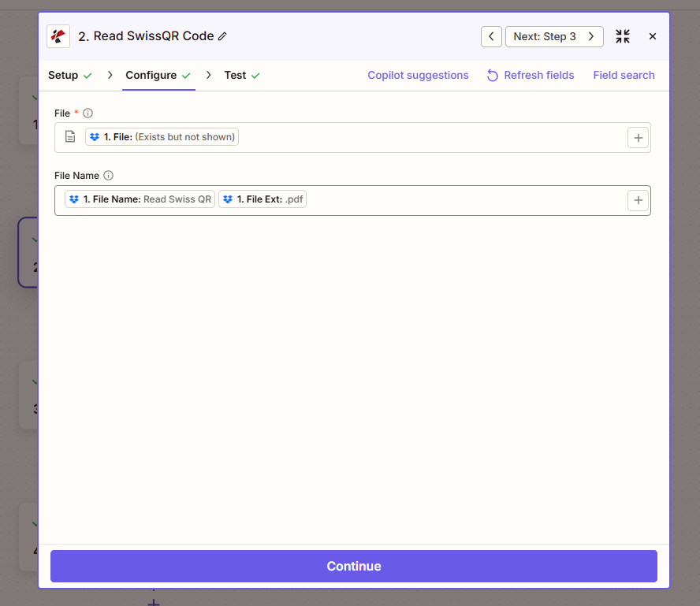The height and width of the screenshot is (606, 700).
Task: Click the '1. File Ext: .pdf' pill
Action: pyautogui.click(x=262, y=199)
